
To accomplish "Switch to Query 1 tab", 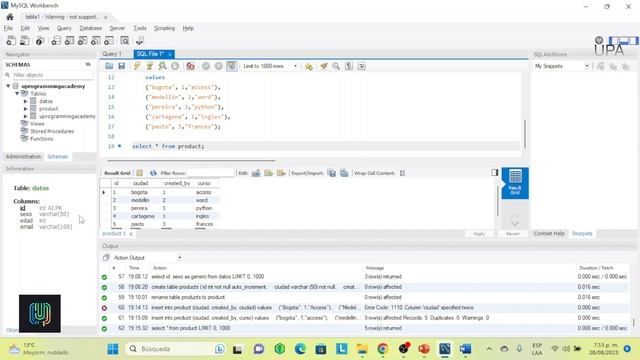I will pos(112,54).
